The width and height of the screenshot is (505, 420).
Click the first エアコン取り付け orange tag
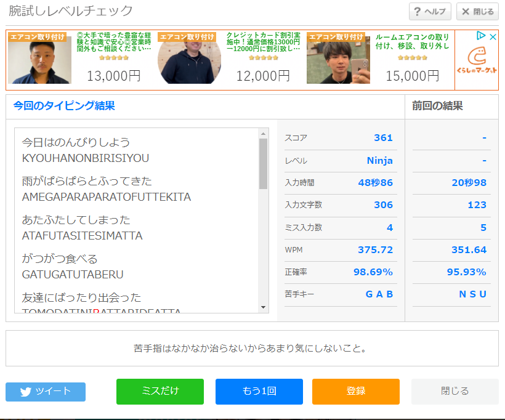point(37,37)
